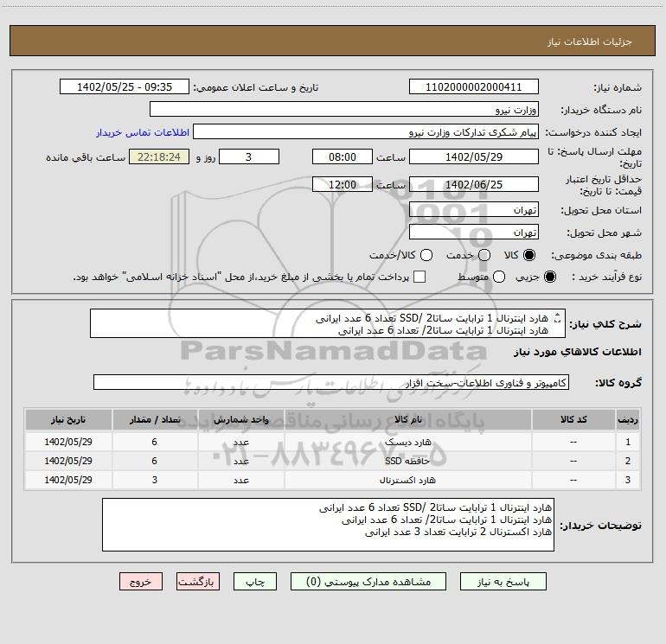Click the ساعت باقی مانده label
Viewport: 666px width, 644px height.
tap(86, 157)
